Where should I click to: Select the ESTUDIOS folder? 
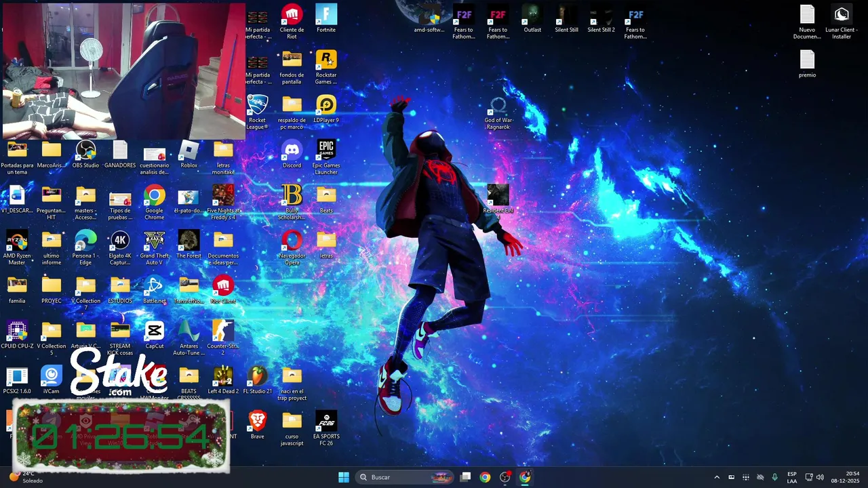pos(120,289)
